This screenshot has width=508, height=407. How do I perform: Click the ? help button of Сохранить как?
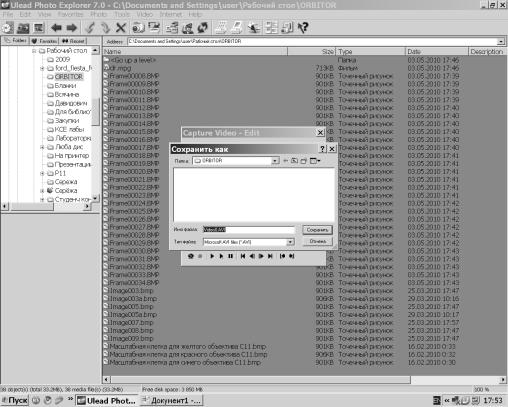point(322,149)
